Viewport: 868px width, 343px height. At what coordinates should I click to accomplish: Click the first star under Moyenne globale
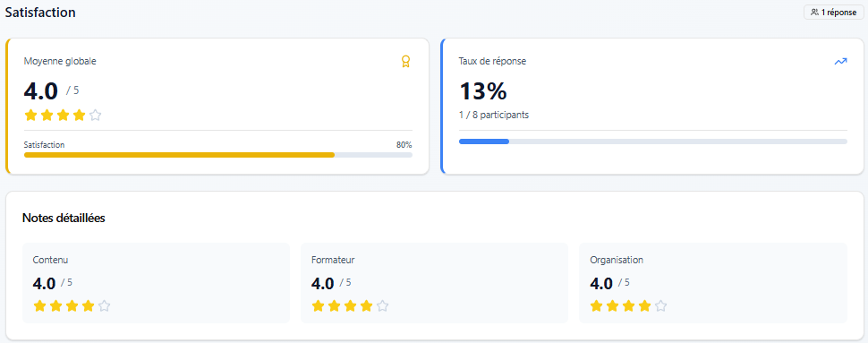coord(30,116)
